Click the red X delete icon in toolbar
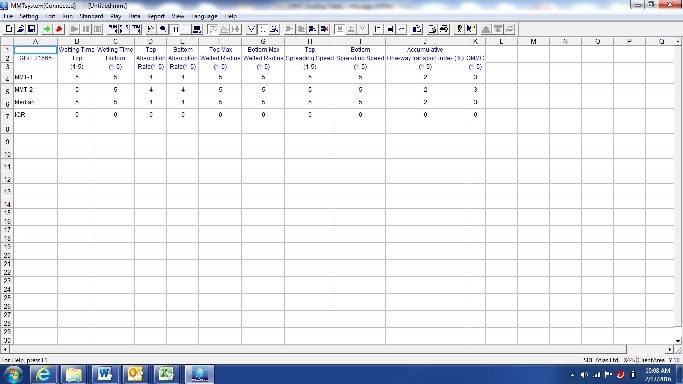The width and height of the screenshot is (683, 384). 325,29
